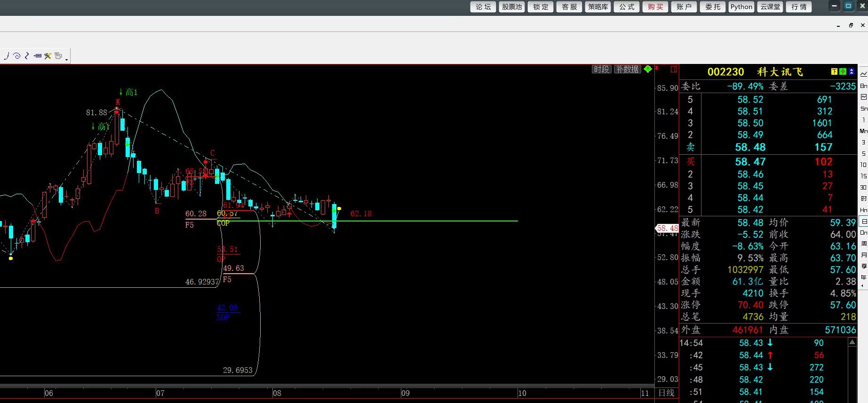868x403 pixels.
Task: Open the 公式 formula menu
Action: pyautogui.click(x=627, y=7)
